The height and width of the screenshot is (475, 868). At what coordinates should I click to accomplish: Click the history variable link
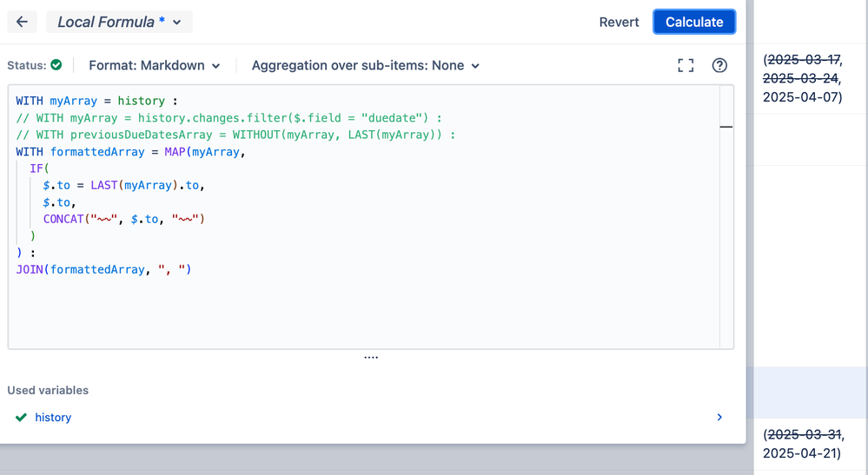[x=53, y=418]
